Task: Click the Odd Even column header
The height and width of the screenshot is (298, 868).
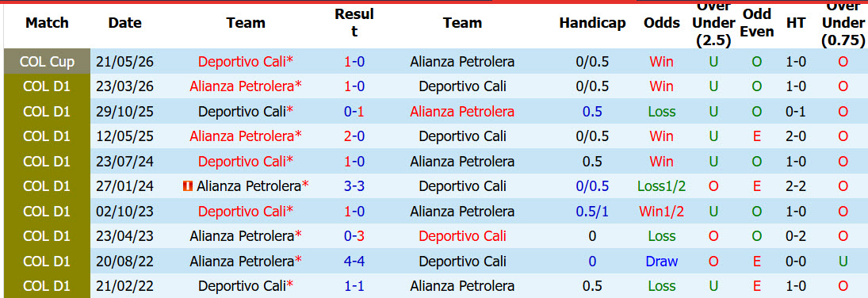Action: point(757,23)
